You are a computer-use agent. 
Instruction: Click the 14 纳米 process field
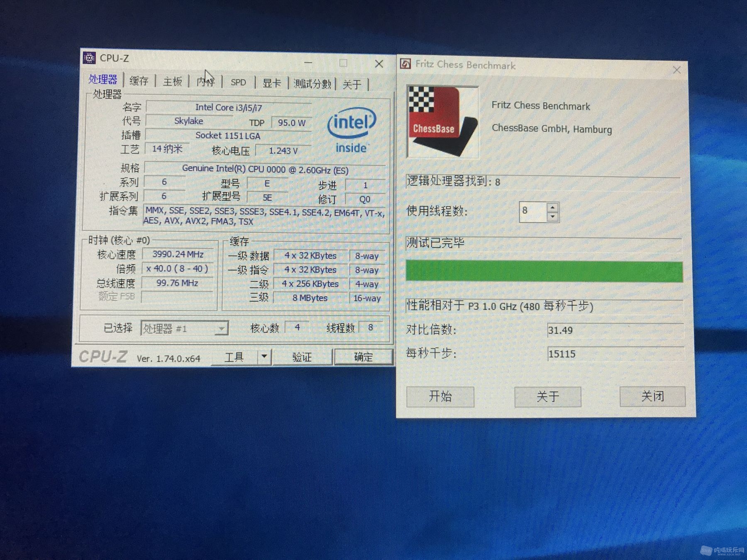coord(167,149)
